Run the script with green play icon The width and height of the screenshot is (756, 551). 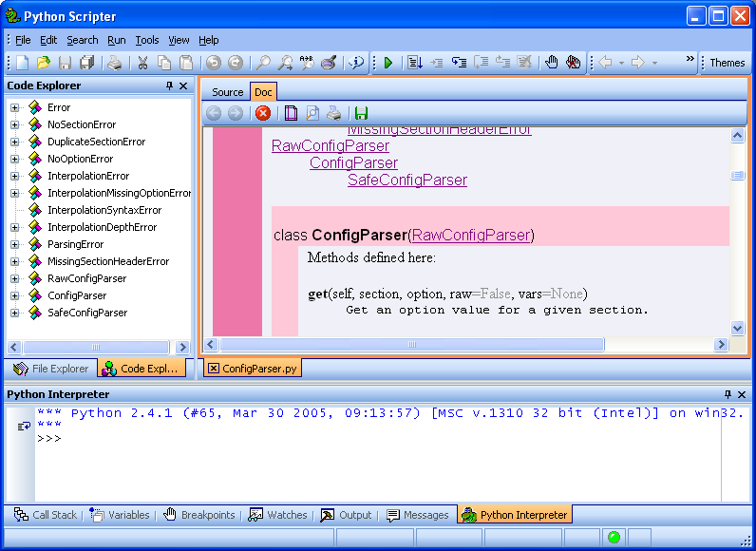coord(388,63)
